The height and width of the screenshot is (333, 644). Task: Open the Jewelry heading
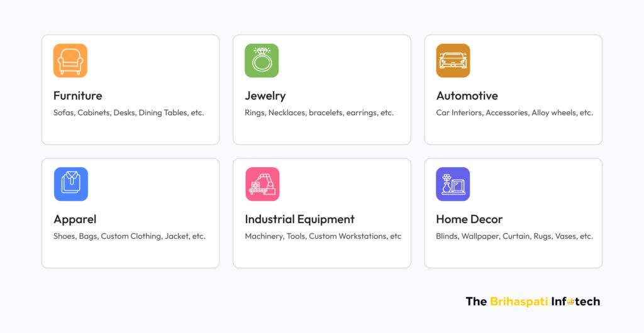pos(265,96)
